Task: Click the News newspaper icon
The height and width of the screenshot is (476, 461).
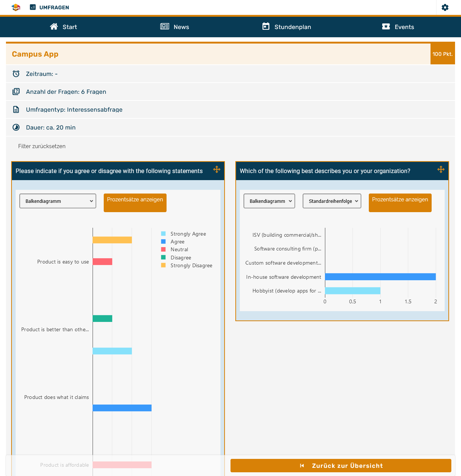Action: tap(164, 26)
